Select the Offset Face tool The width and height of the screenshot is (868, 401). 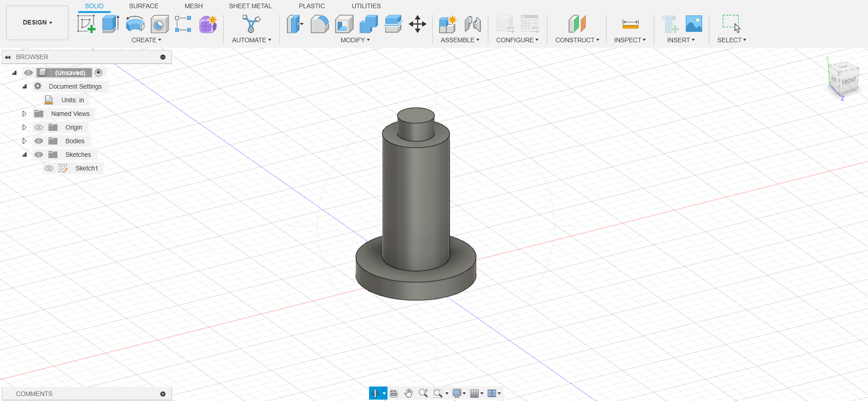click(x=393, y=24)
